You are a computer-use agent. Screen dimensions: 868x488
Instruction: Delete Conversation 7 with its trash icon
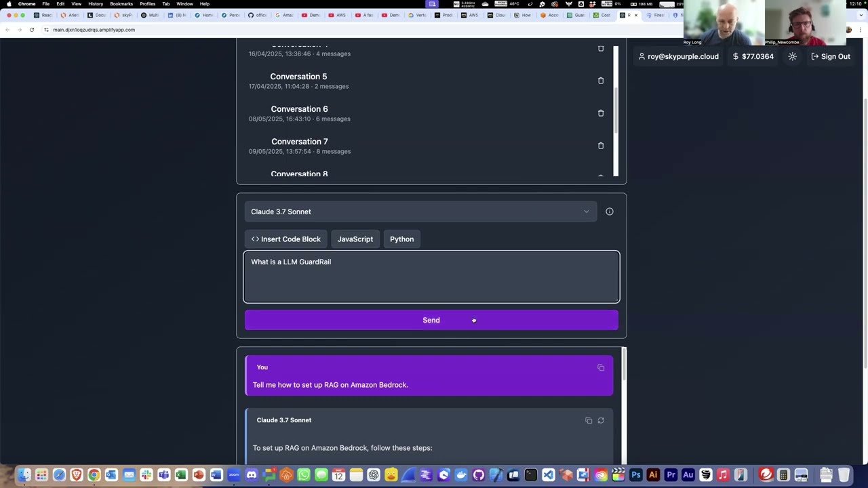[601, 146]
